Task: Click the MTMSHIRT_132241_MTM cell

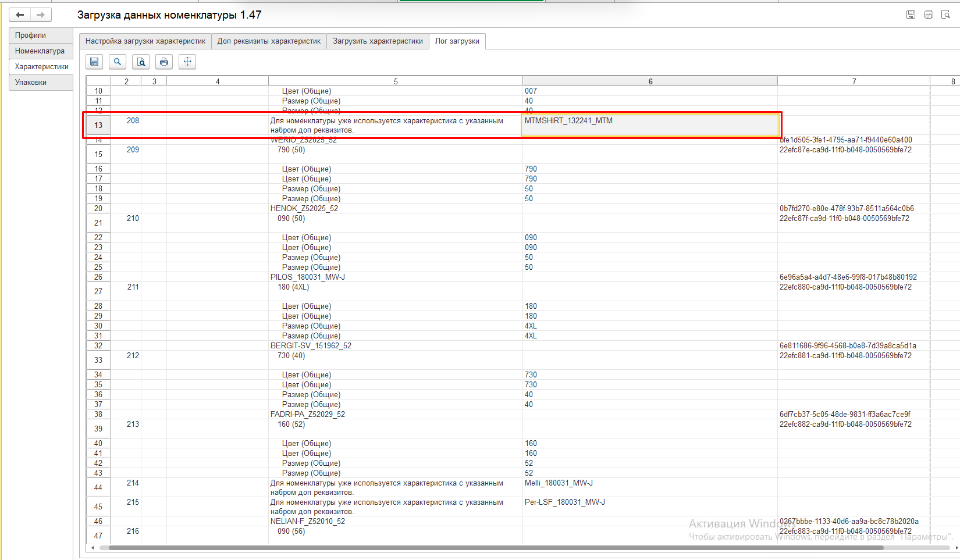Action: (x=650, y=125)
